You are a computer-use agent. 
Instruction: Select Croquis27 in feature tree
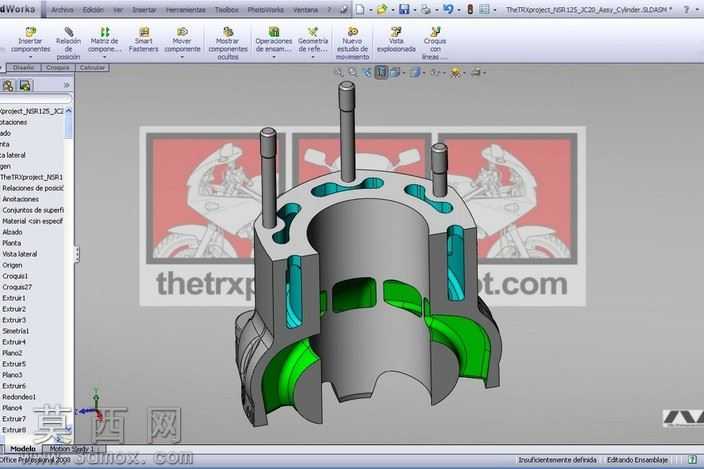pyautogui.click(x=17, y=287)
